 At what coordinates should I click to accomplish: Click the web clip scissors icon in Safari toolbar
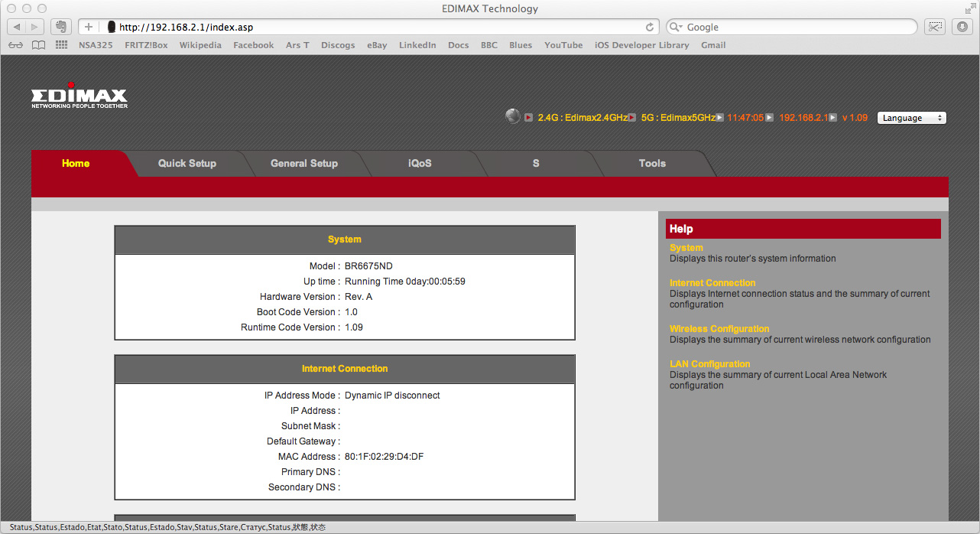pyautogui.click(x=934, y=26)
